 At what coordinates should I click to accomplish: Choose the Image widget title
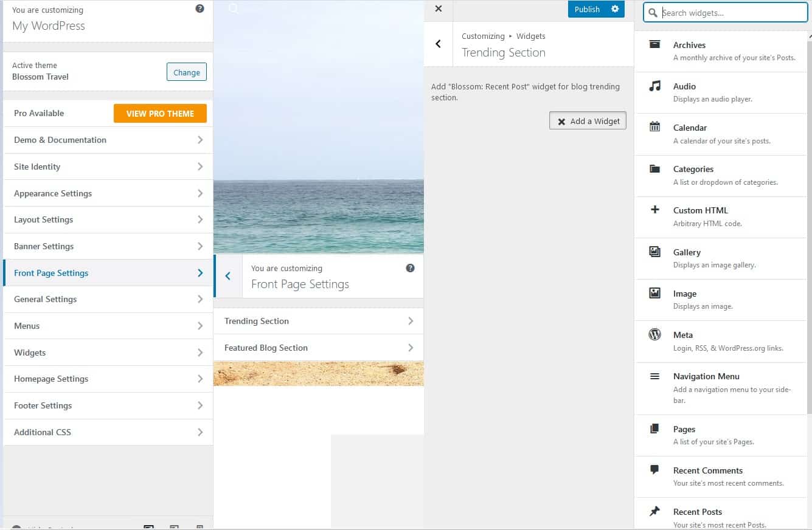[x=685, y=294]
